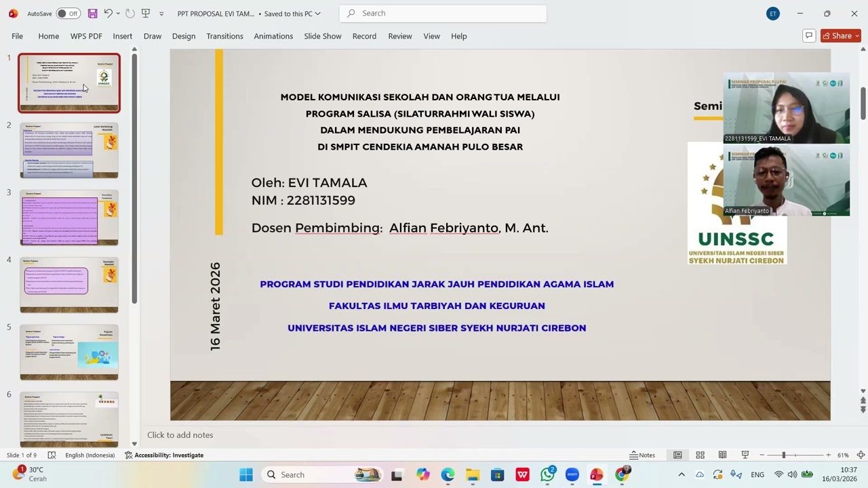The image size is (868, 488).
Task: Open the 'Saved to this PC' file dropdown
Action: 292,14
